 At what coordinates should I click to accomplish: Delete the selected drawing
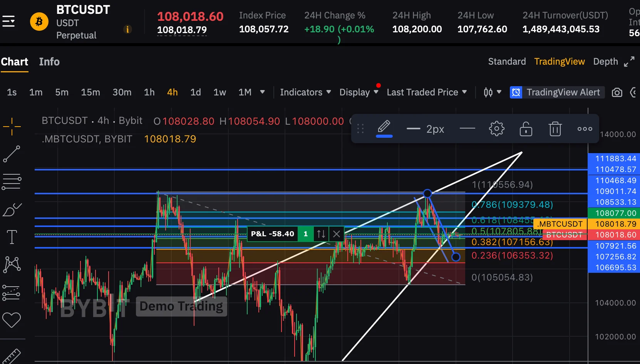click(x=555, y=129)
